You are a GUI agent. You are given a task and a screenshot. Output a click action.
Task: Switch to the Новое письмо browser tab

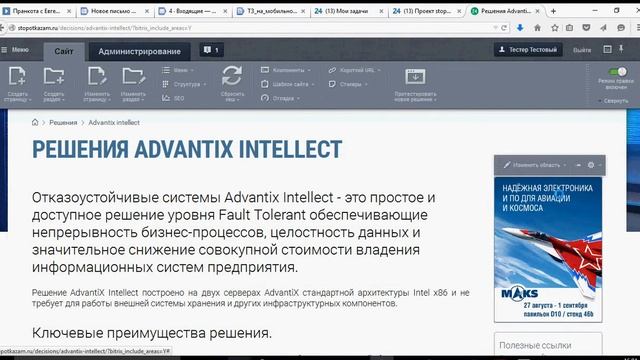click(x=115, y=11)
